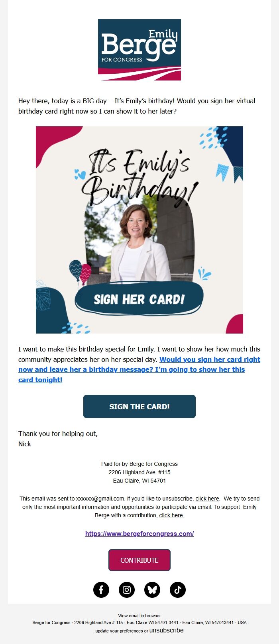Click the SIGN HER CARD! banner in the graphic
The width and height of the screenshot is (279, 644).
pyautogui.click(x=139, y=298)
